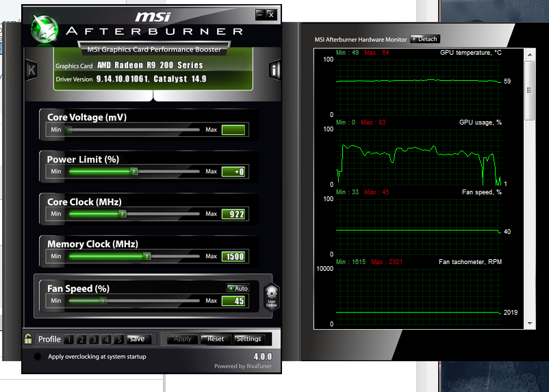The height and width of the screenshot is (392, 549).
Task: Toggle Auto fan speed mode
Action: click(x=238, y=288)
